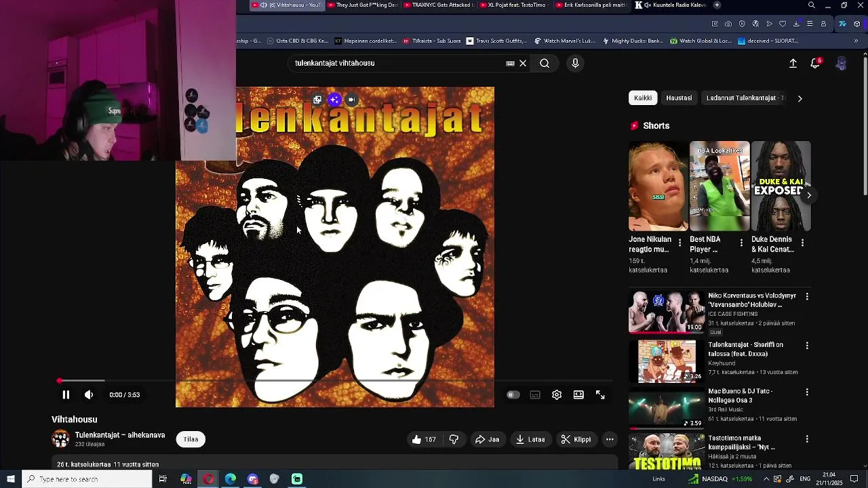Seek on the video progress bar
Image resolution: width=868 pixels, height=488 pixels.
pos(335,381)
